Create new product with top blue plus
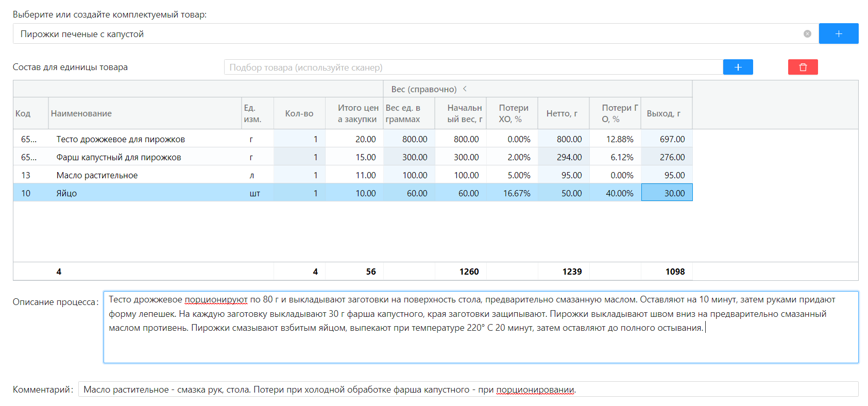868x406 pixels. (839, 33)
